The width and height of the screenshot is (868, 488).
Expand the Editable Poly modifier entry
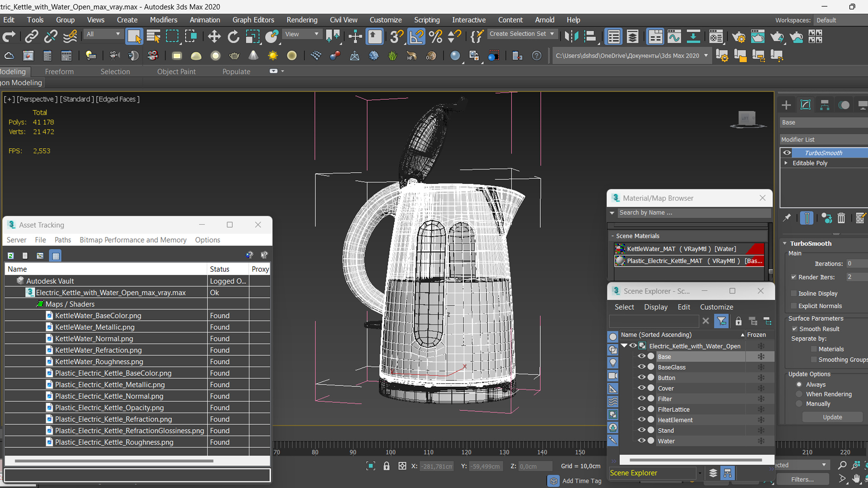(x=786, y=163)
